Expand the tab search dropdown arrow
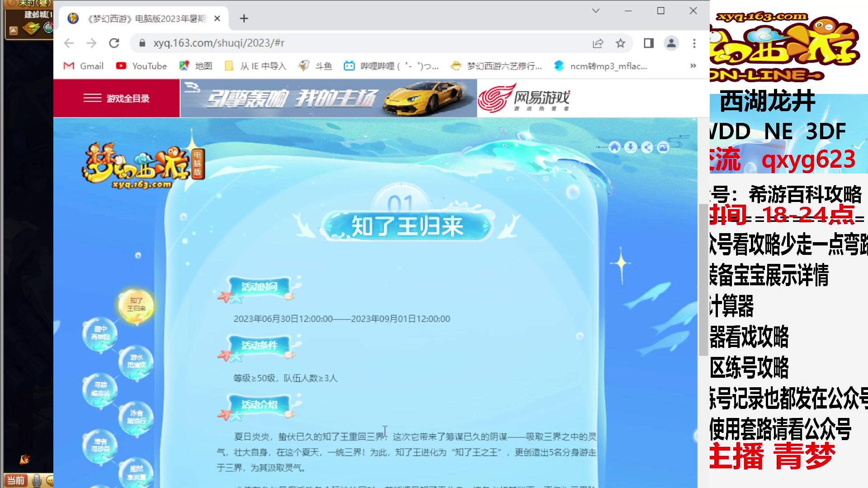 (596, 11)
